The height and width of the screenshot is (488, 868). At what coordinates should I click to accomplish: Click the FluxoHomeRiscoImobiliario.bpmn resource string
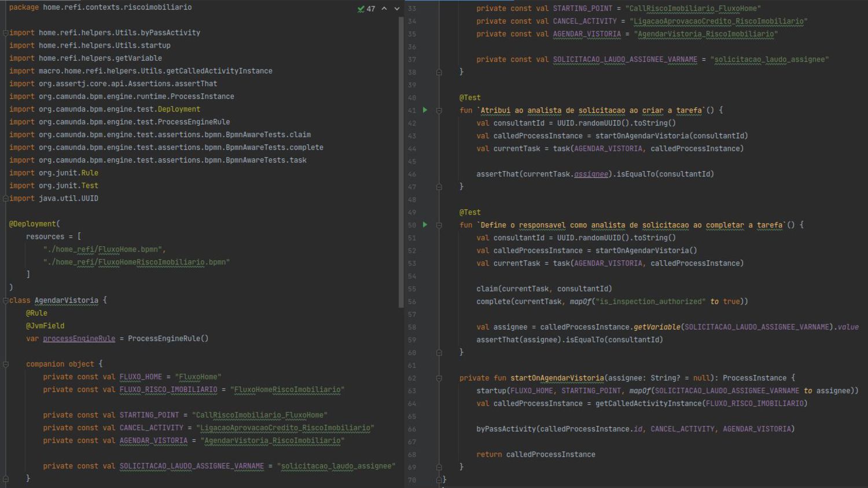click(x=137, y=263)
